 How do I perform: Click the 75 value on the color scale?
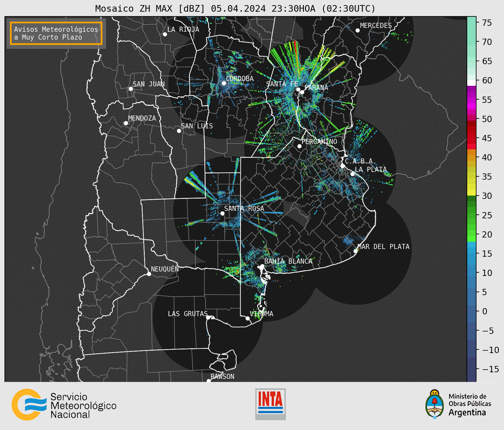487,23
